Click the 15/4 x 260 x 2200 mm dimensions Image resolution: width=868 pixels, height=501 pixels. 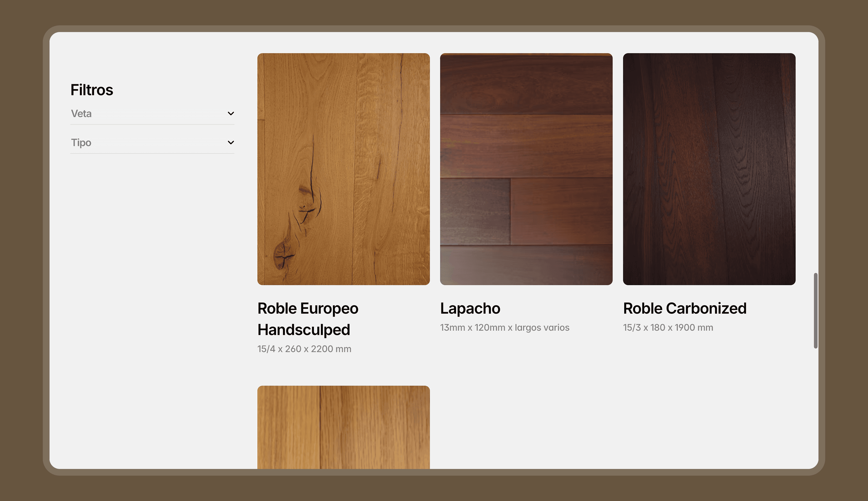tap(304, 349)
